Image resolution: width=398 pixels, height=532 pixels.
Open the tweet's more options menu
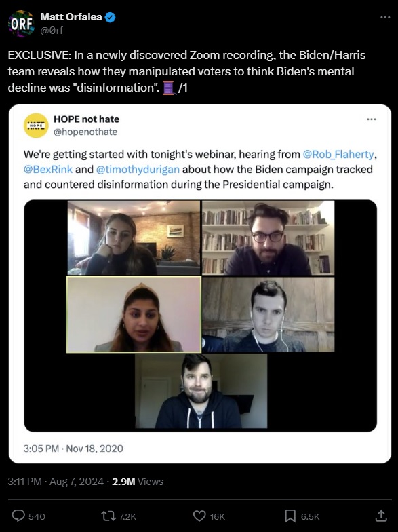[385, 17]
